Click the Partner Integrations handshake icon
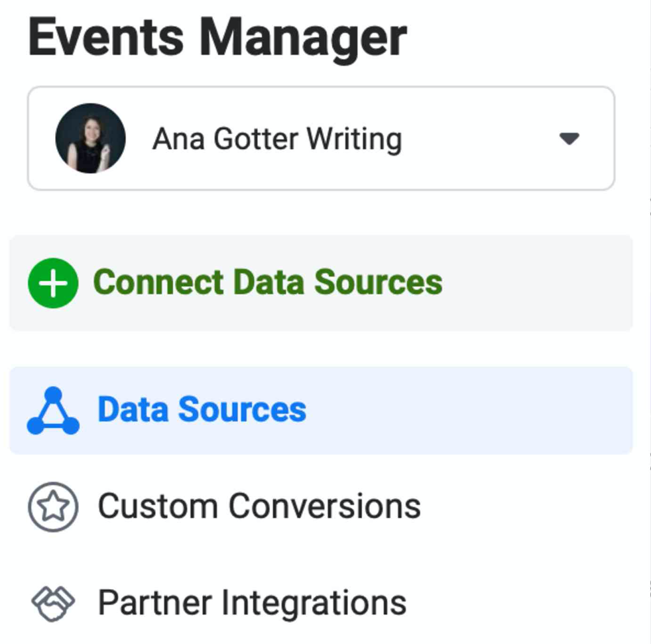 tap(54, 602)
